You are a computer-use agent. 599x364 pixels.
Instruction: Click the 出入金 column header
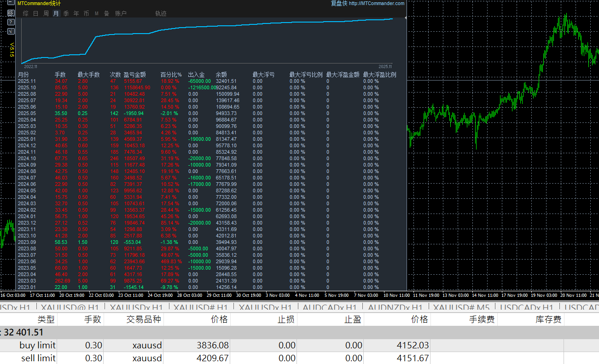(x=196, y=75)
